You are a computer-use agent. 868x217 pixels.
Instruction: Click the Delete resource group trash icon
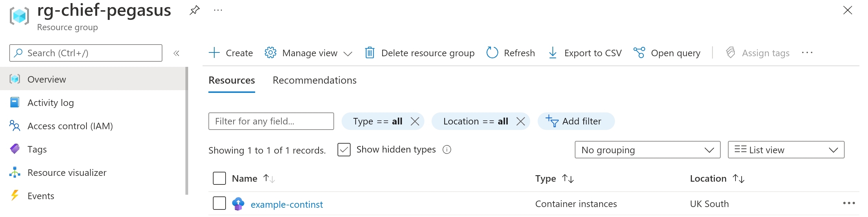pos(370,53)
